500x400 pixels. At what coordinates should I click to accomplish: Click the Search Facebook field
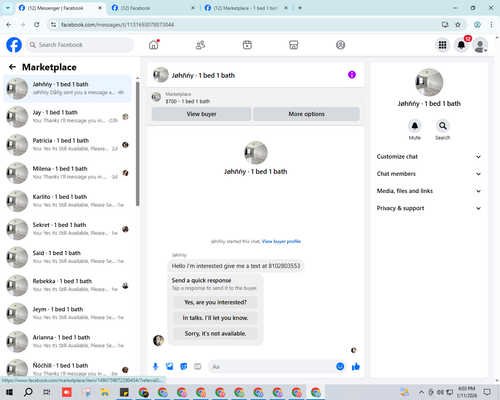click(80, 45)
